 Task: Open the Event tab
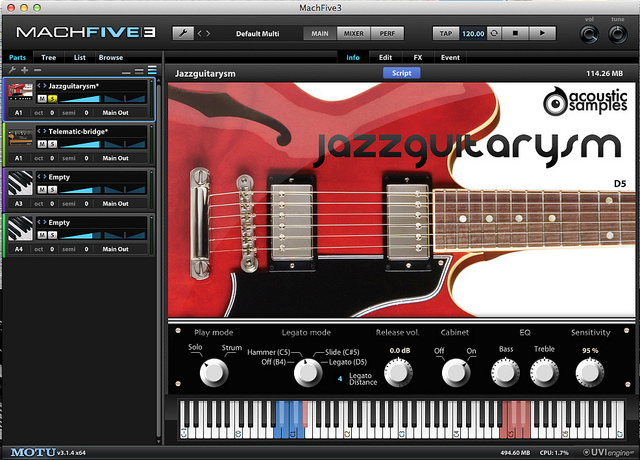click(x=450, y=58)
